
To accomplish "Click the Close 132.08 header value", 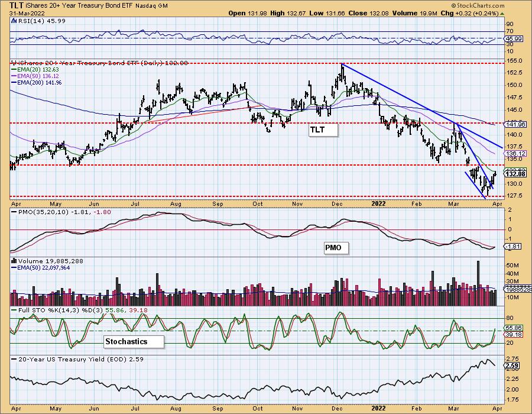I will click(369, 13).
